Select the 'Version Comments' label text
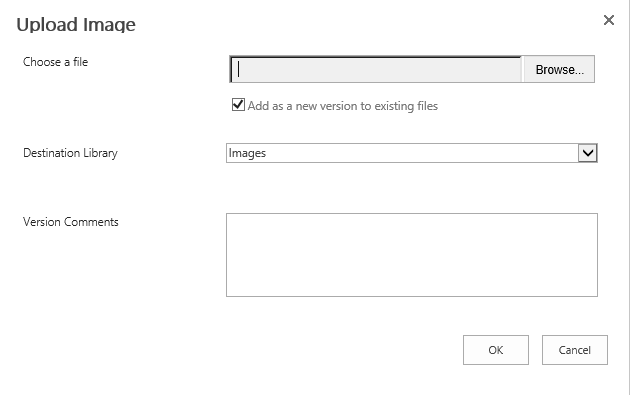631x400 pixels. (x=71, y=222)
